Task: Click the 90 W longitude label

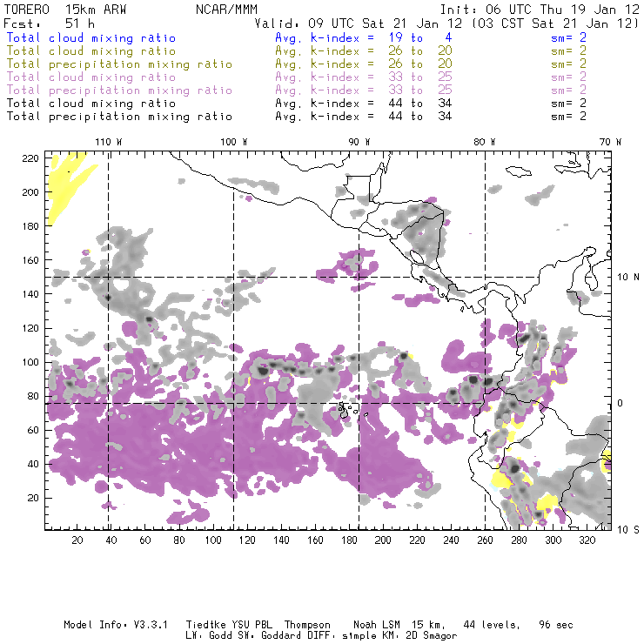Action: click(359, 141)
